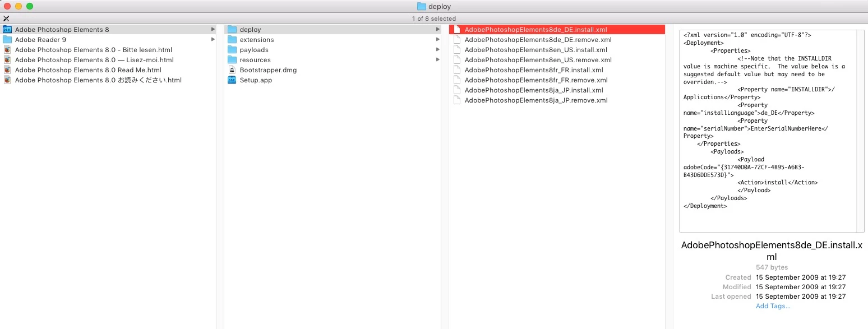
Task: Select AdobePhotoshopElements8fr_FR.install.xml file name
Action: pos(534,70)
